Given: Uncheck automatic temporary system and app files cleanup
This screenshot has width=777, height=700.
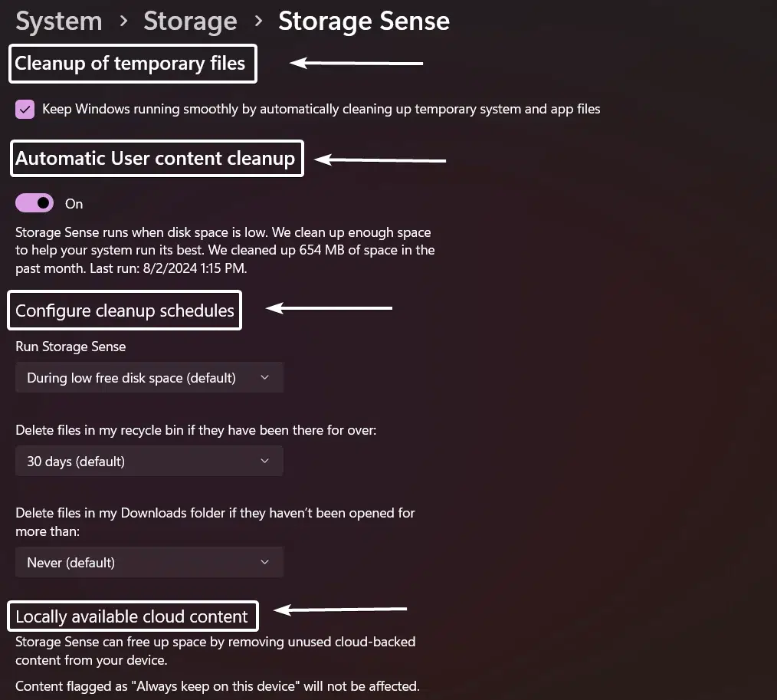Looking at the screenshot, I should (x=25, y=109).
